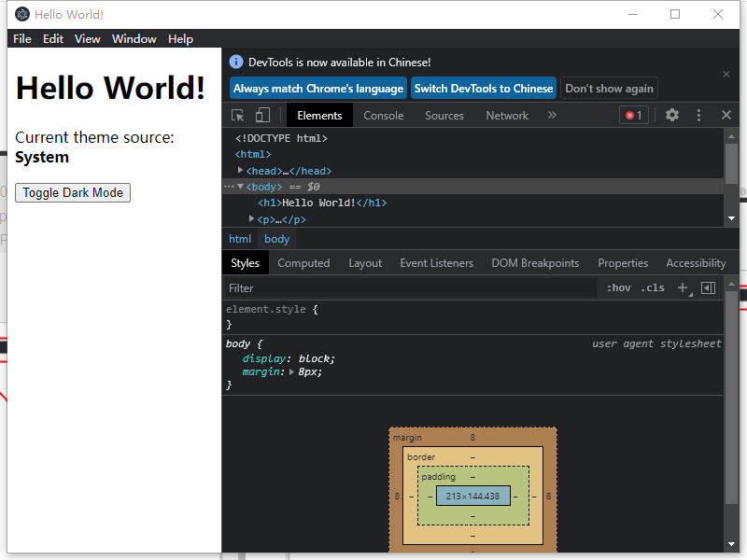
Task: Open DevTools settings with gear icon
Action: pos(672,115)
